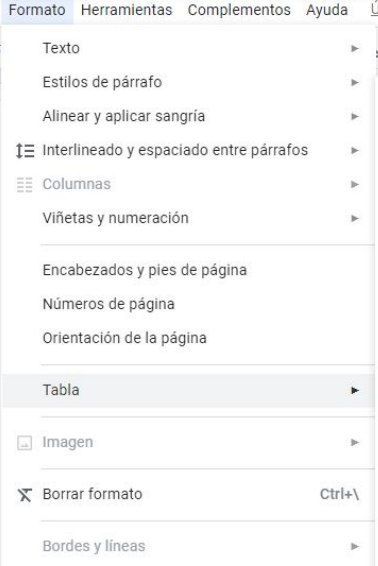Select Alinear y aplicar sangría
Viewport: 378px width, 566px height.
click(x=188, y=116)
